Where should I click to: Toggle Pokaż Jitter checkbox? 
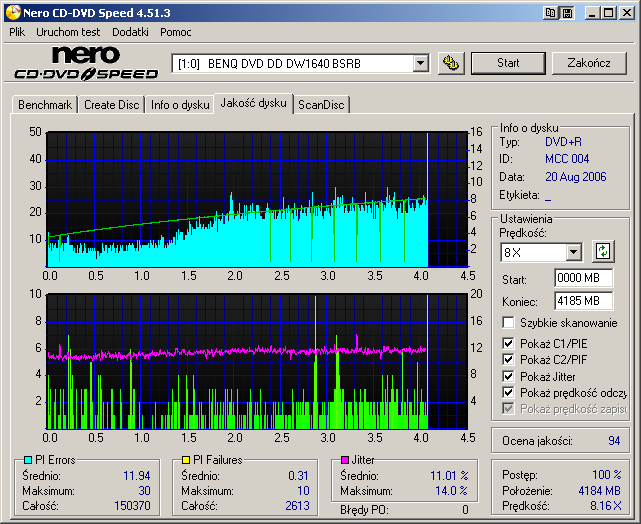[508, 376]
